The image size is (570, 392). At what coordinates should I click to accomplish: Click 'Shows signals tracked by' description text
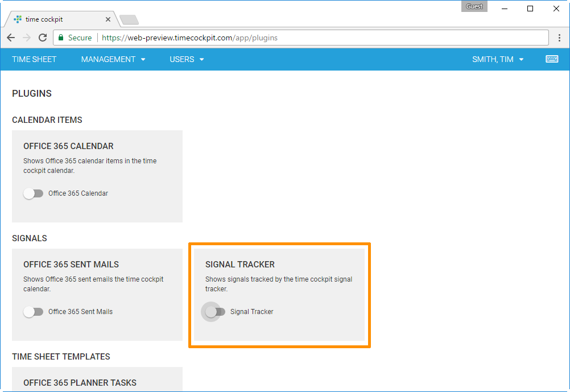(279, 284)
